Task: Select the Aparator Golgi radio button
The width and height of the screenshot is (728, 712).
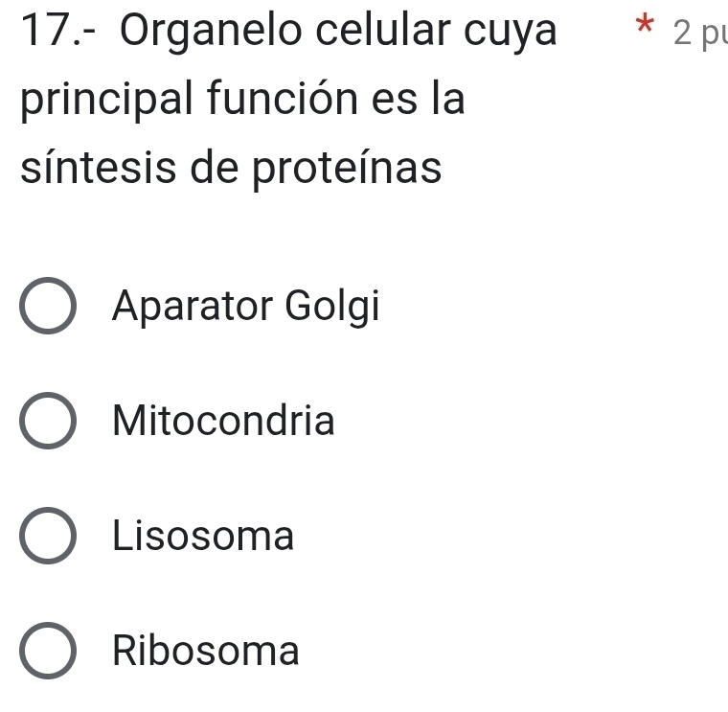Action: click(48, 308)
